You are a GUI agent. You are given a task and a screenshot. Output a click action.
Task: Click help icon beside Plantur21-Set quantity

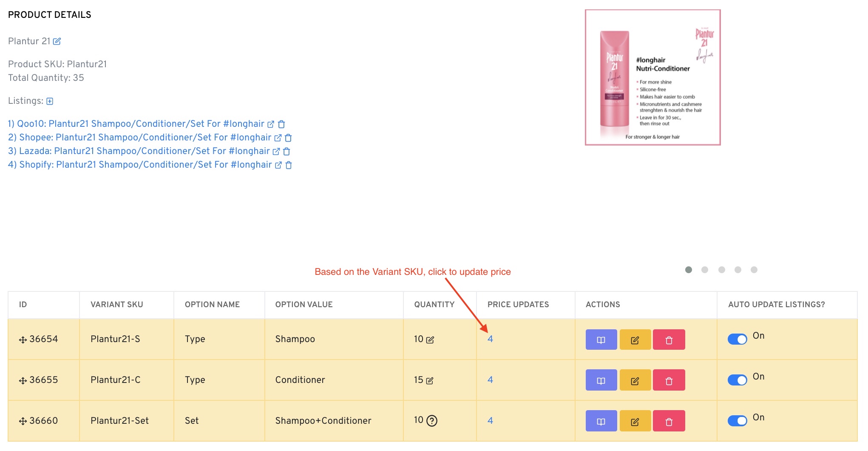[x=432, y=421]
